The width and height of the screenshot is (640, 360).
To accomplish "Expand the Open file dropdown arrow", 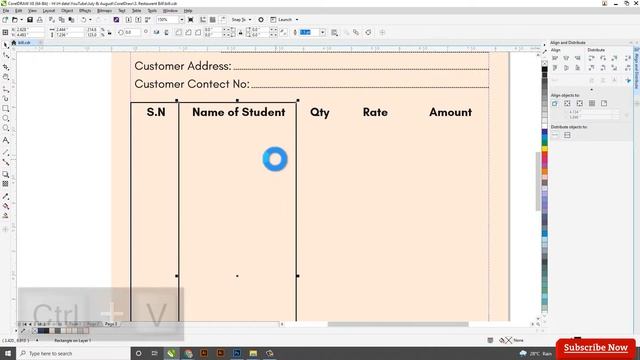I will [x=21, y=20].
